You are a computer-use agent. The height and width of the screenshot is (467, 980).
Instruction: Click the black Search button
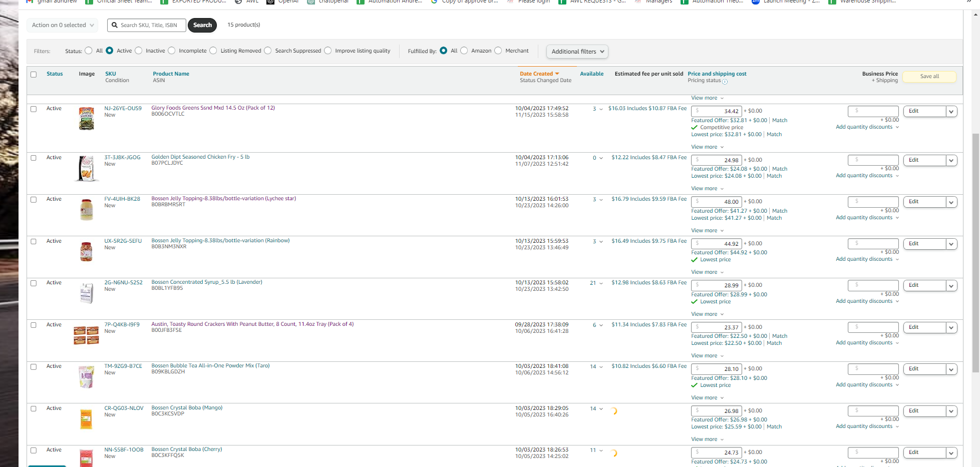point(202,25)
